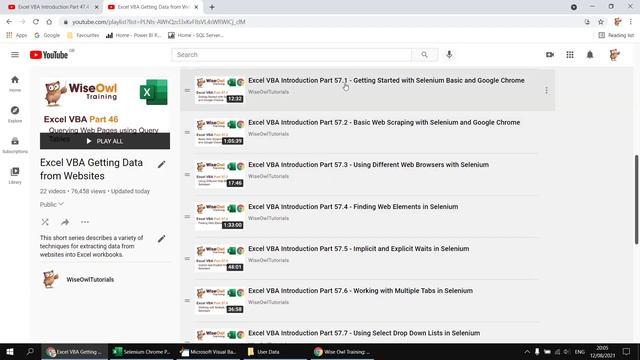The width and height of the screenshot is (640, 360).
Task: Shuffle the playlist
Action: pyautogui.click(x=45, y=222)
